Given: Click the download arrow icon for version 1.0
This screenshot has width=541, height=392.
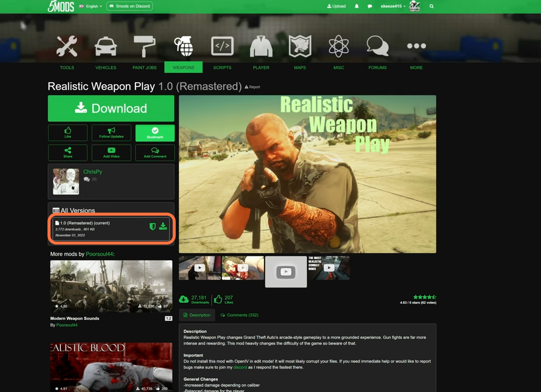Looking at the screenshot, I should [163, 226].
